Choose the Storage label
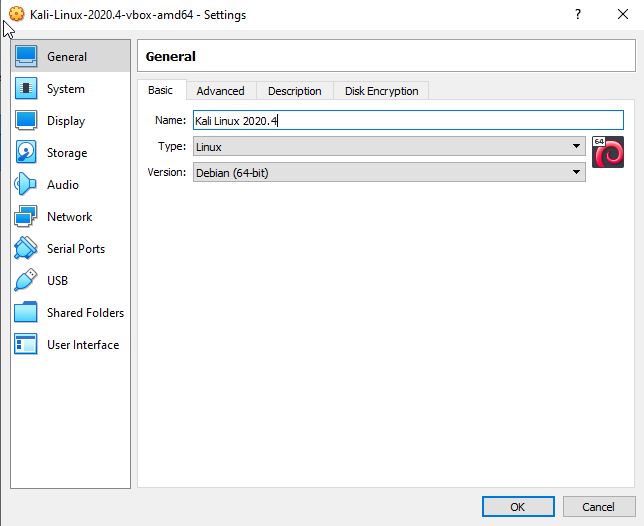This screenshot has height=526, width=644. (x=67, y=153)
